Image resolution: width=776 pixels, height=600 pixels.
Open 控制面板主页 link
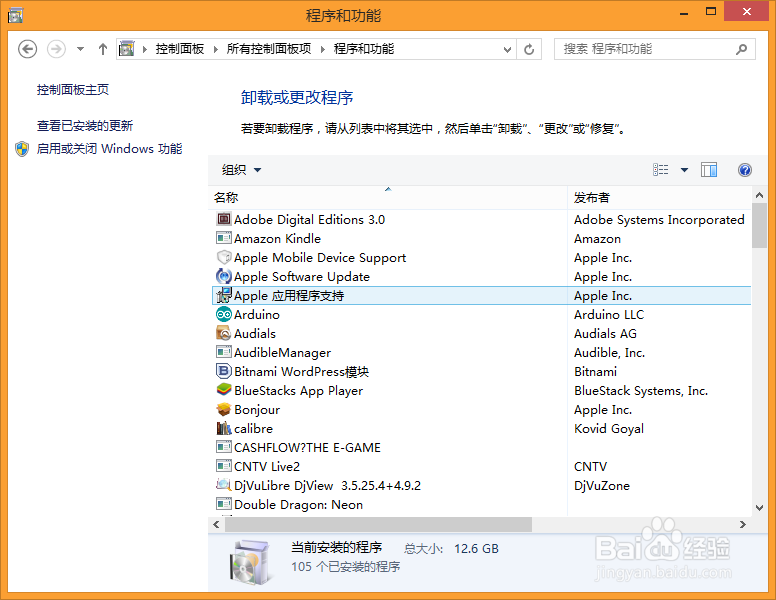(73, 90)
